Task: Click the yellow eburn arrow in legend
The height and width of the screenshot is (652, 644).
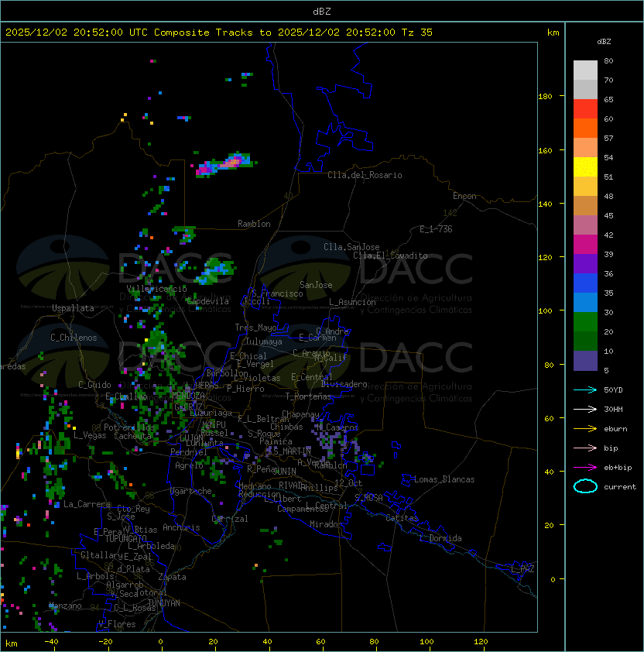Action: [x=585, y=428]
